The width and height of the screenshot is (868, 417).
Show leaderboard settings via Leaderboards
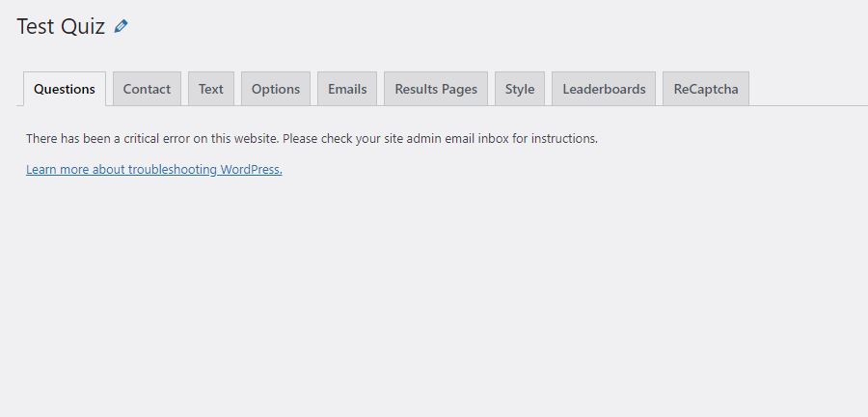(604, 89)
